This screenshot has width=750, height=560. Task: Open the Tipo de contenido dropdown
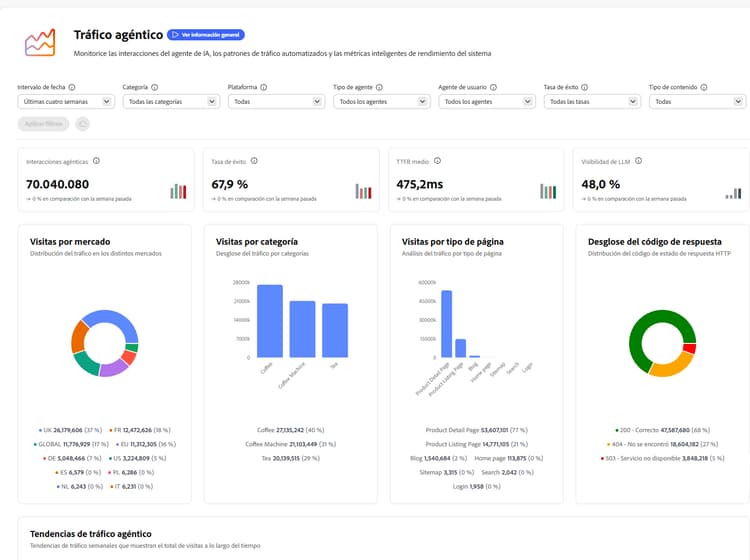[697, 101]
